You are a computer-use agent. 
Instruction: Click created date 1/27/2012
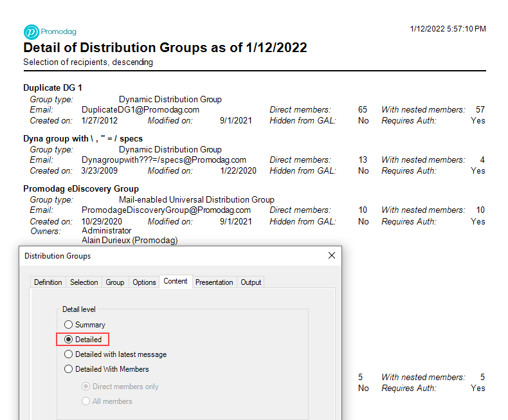pyautogui.click(x=100, y=120)
